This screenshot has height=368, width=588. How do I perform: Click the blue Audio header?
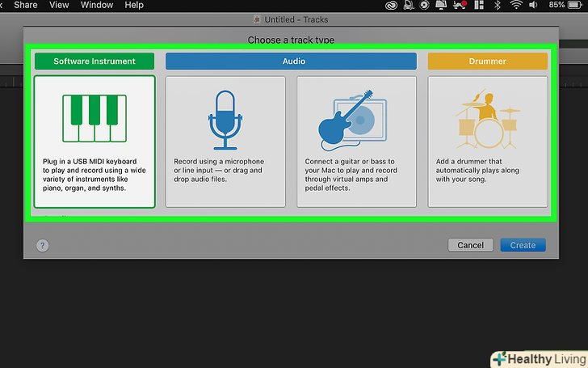pyautogui.click(x=291, y=61)
